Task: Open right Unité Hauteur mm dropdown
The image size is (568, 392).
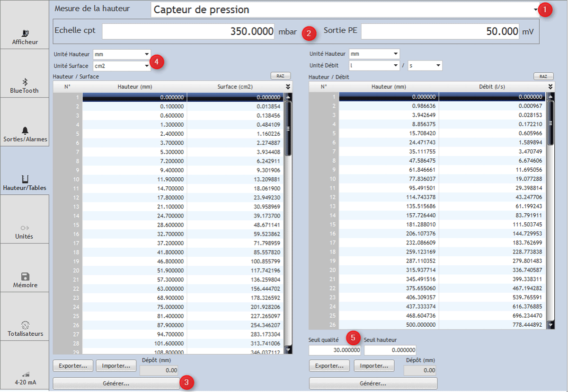Action: (374, 54)
